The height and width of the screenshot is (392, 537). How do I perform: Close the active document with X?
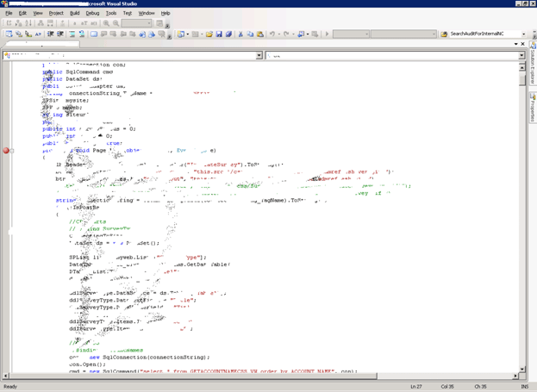(522, 44)
